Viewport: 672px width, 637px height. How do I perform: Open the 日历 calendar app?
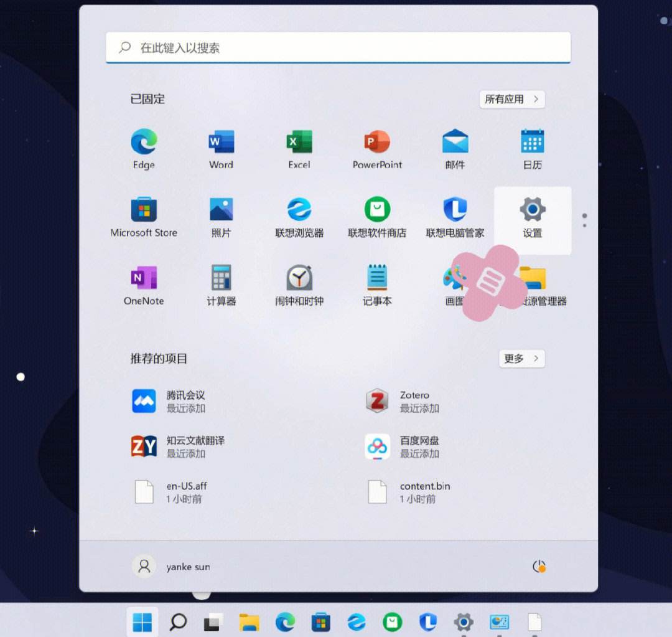click(x=532, y=148)
